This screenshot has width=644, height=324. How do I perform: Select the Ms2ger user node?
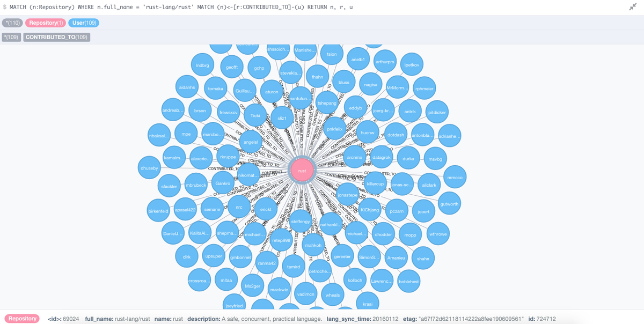[x=252, y=286]
